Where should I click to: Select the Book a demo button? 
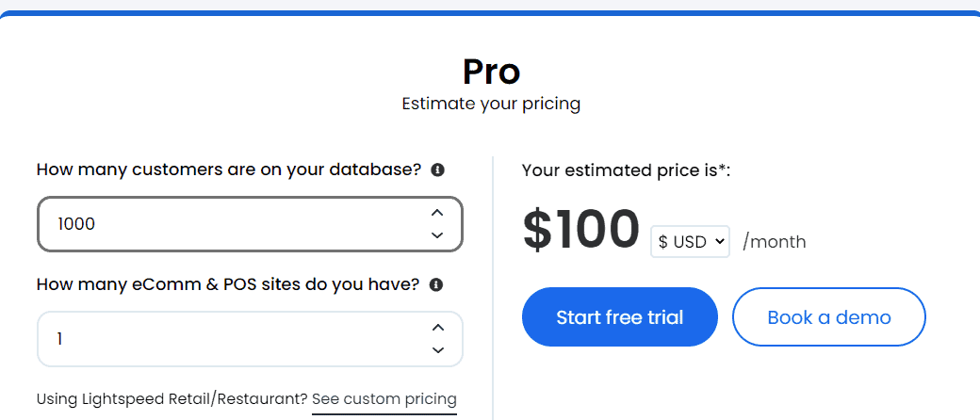tap(828, 316)
